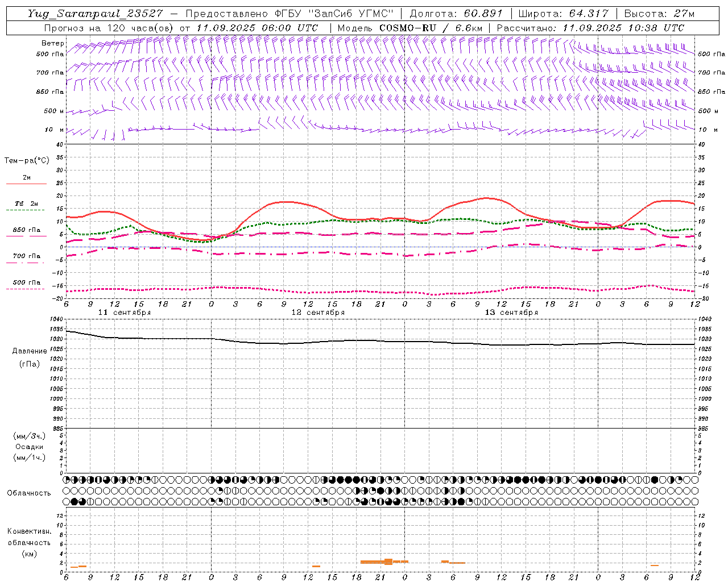Click the station title Yug_Saranpaul_23527
Viewport: 728px width, 582px height.
(96, 14)
